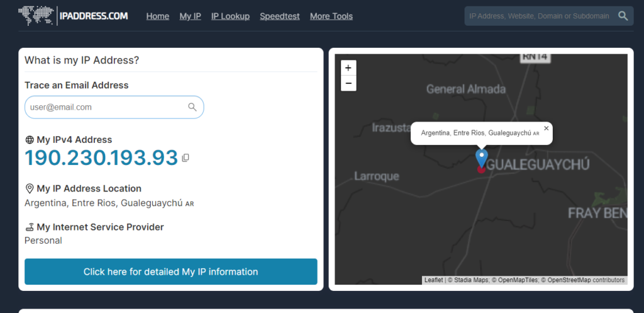Open the OpenStreetMap attribution link
This screenshot has width=644, height=313.
click(x=569, y=280)
